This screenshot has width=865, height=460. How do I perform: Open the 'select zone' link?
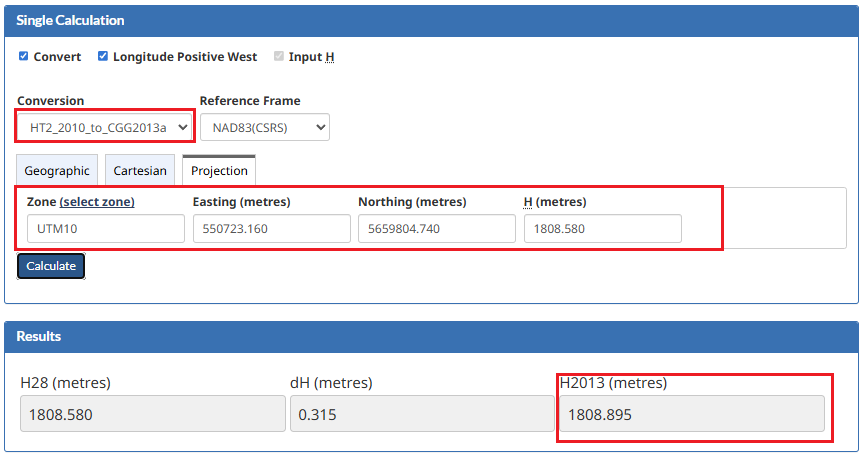click(97, 202)
